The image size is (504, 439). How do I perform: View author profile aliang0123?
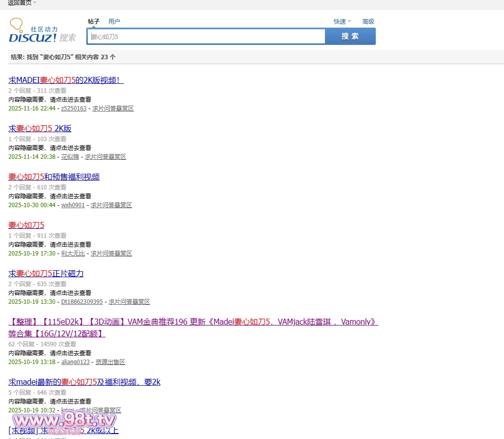75,362
